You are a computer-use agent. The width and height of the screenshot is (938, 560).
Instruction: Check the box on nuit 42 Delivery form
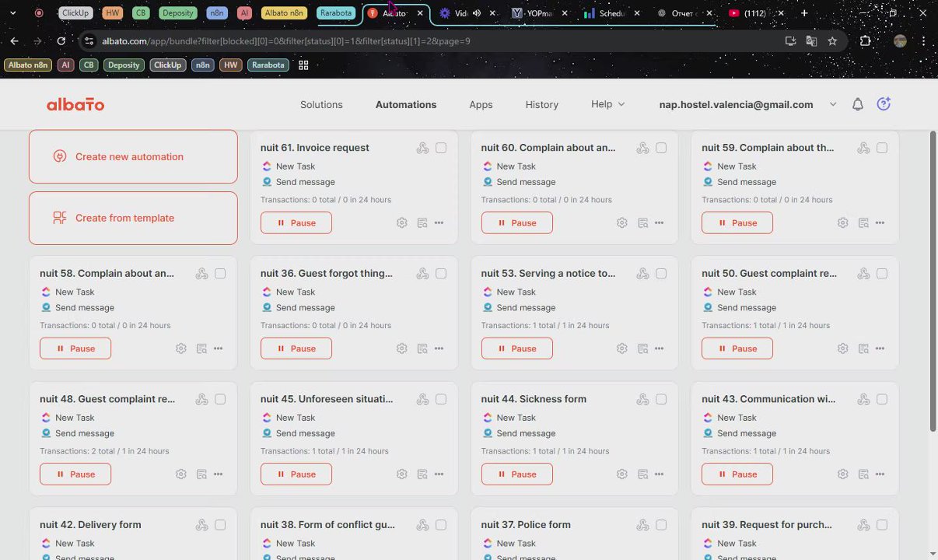coord(220,525)
